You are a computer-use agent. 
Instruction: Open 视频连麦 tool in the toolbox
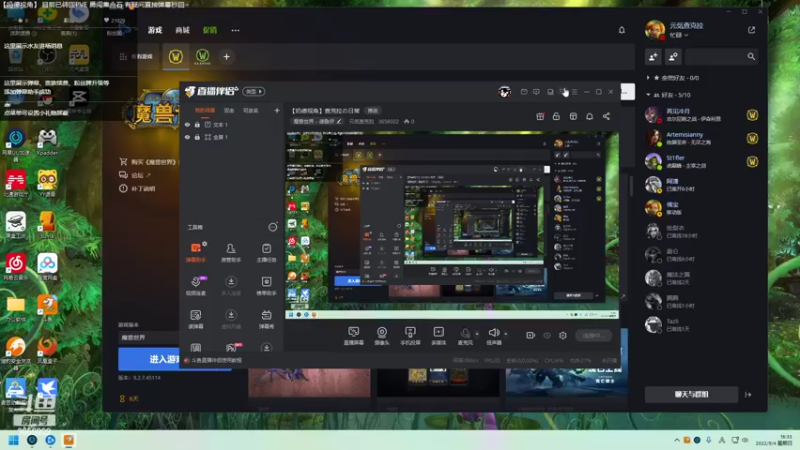coord(196,286)
